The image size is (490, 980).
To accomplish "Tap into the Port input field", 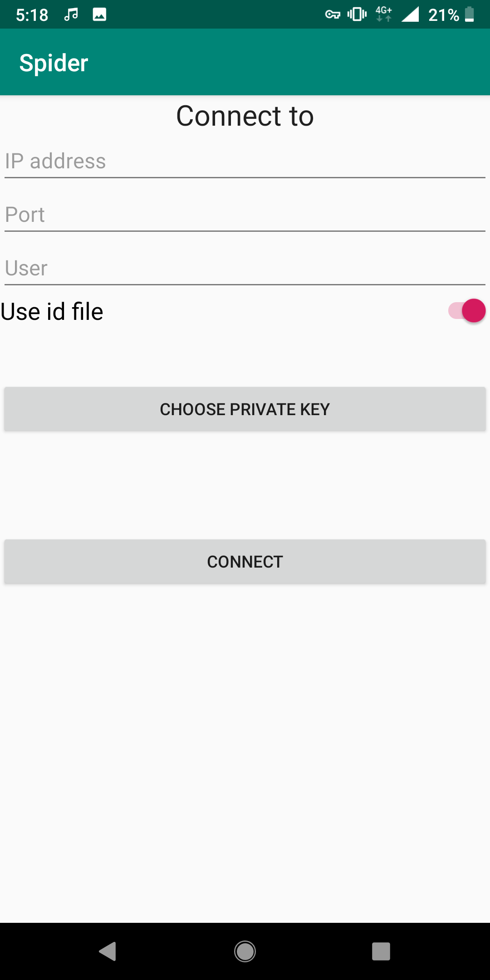I will [245, 215].
